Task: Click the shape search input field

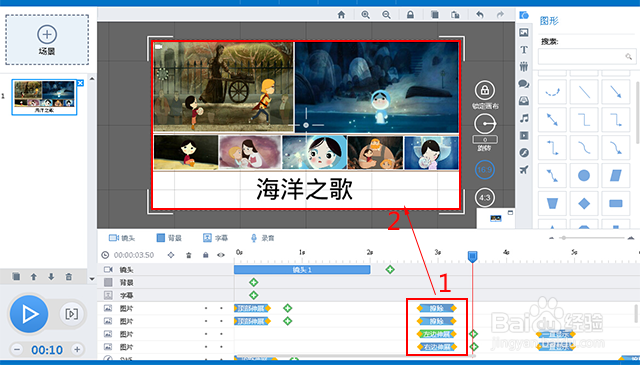Action: [587, 57]
